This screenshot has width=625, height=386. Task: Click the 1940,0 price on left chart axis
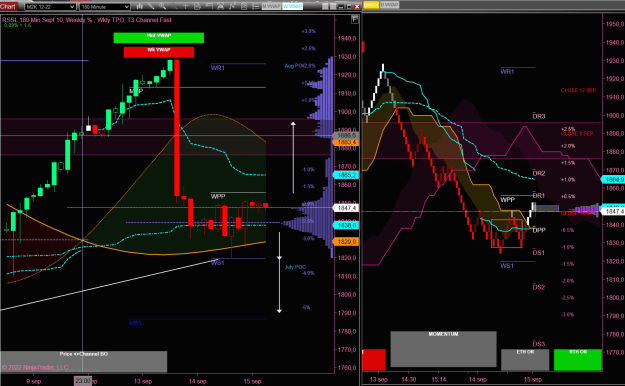(346, 39)
